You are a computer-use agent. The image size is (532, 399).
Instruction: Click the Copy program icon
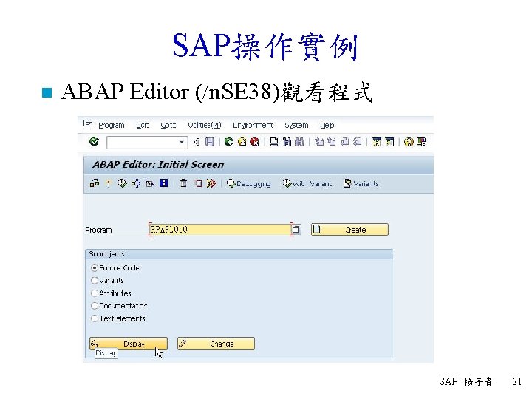[x=197, y=183]
